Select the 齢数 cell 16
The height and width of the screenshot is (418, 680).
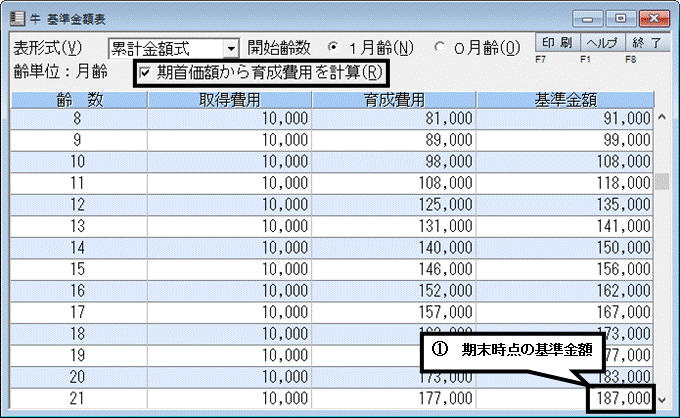point(79,291)
